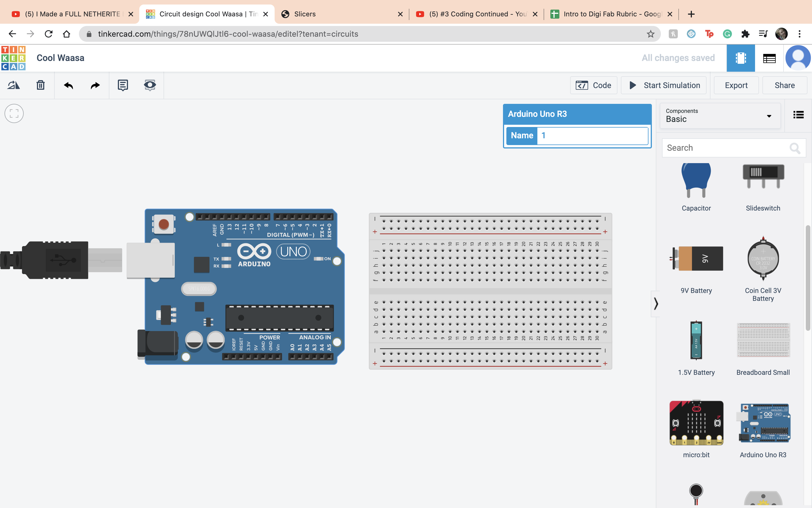
Task: Click the Export button
Action: point(736,85)
